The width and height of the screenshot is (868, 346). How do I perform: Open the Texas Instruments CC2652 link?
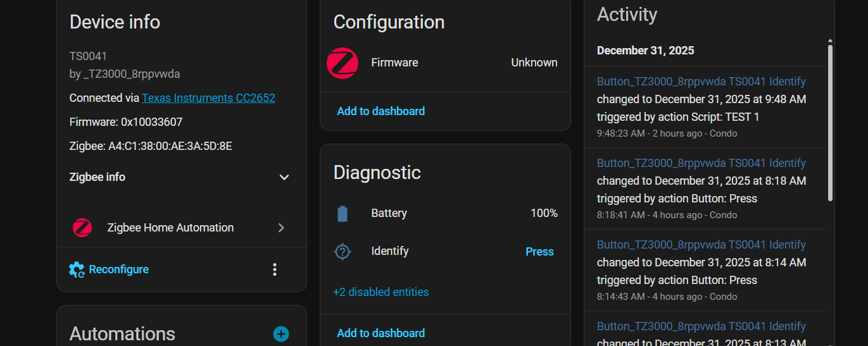(208, 98)
